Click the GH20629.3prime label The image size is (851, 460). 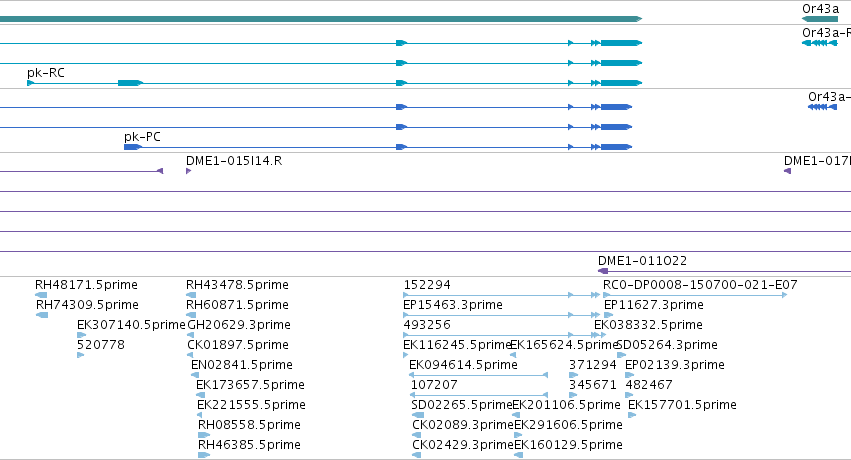(239, 325)
